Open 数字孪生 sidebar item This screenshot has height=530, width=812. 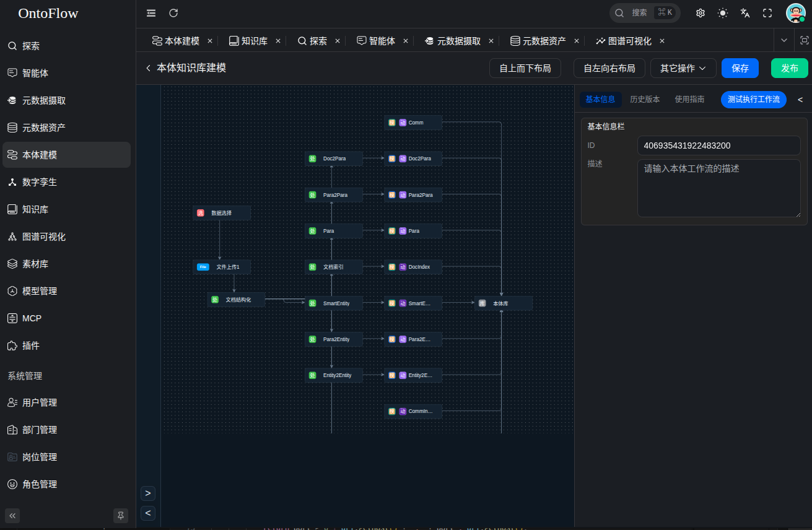[66, 182]
